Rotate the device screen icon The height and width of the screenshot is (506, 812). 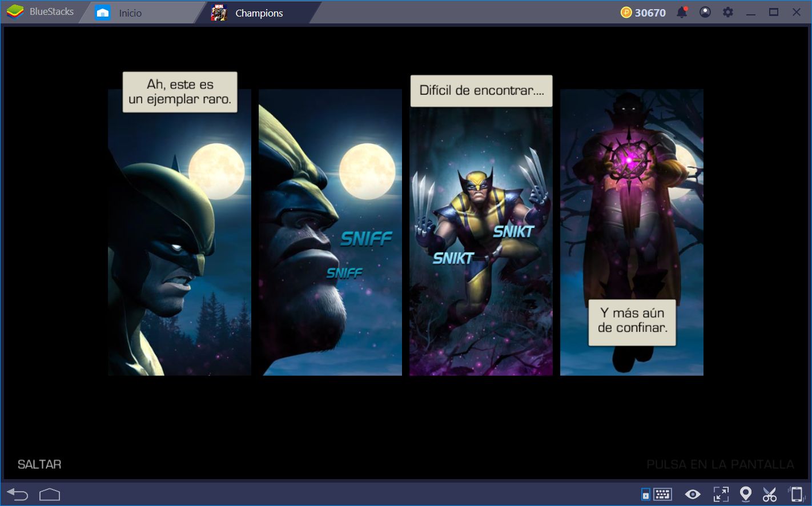pos(796,494)
